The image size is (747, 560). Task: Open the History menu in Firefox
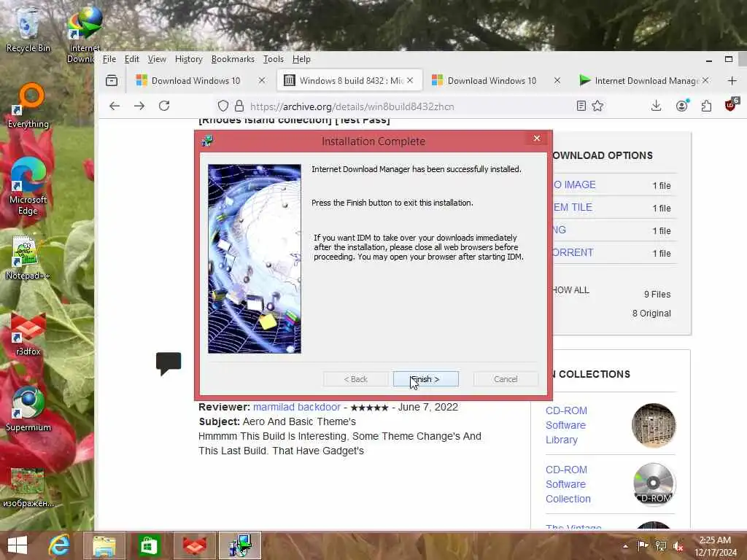(189, 59)
